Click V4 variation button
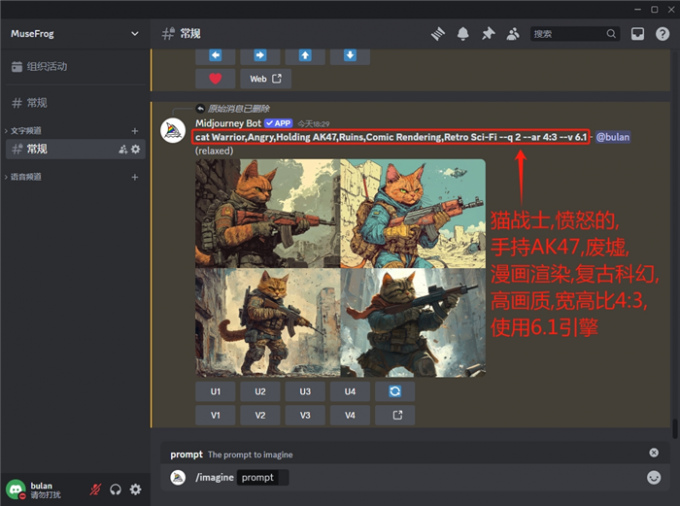 pyautogui.click(x=350, y=415)
